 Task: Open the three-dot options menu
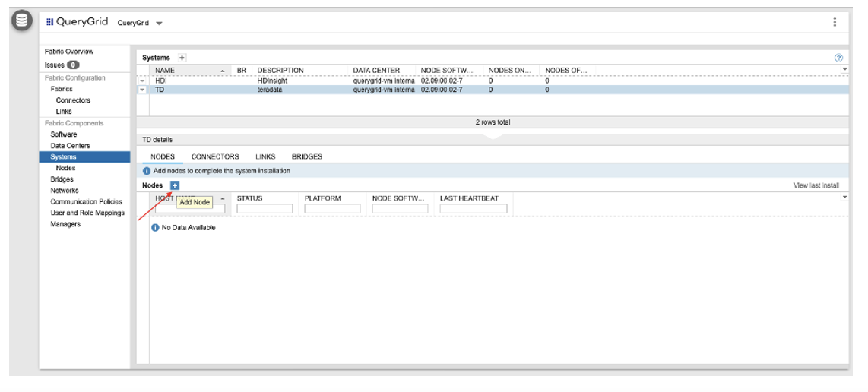click(835, 22)
